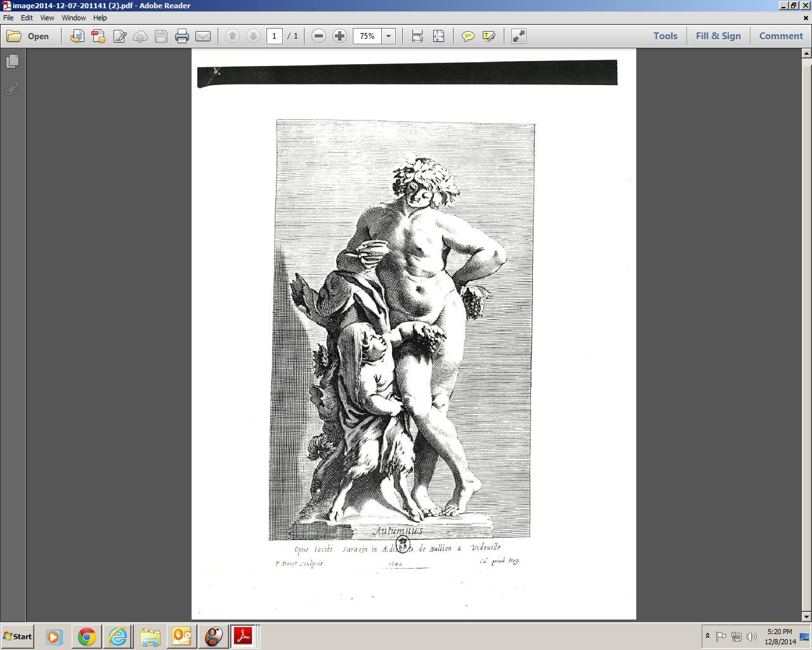Image resolution: width=812 pixels, height=650 pixels.
Task: Open Internet Explorer from taskbar
Action: click(x=118, y=636)
